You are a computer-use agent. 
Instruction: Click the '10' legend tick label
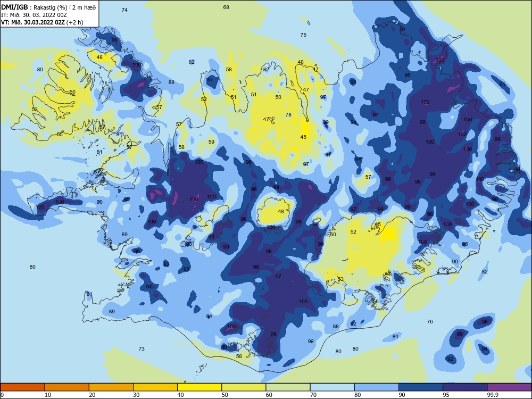pyautogui.click(x=48, y=395)
